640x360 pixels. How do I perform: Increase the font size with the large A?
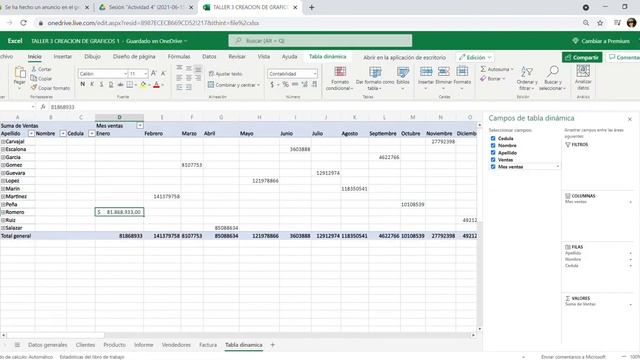pos(154,73)
